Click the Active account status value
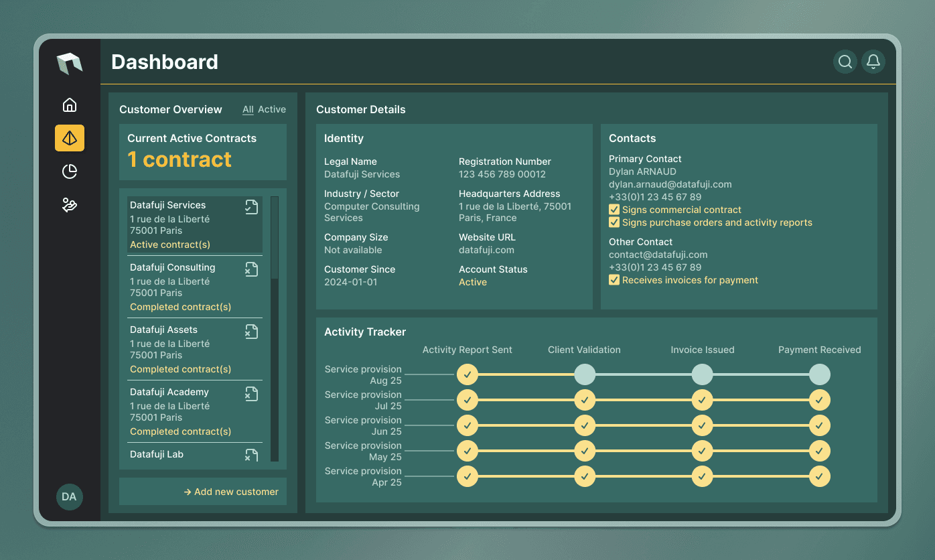 [x=473, y=282]
